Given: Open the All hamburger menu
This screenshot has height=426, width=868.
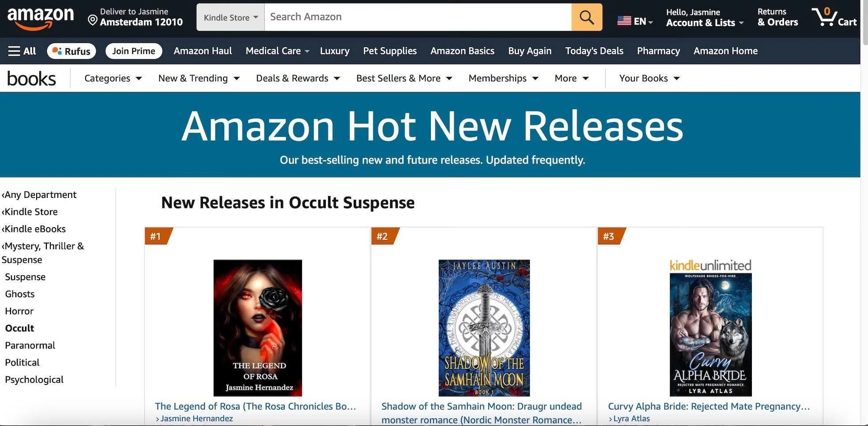Looking at the screenshot, I should coord(22,51).
